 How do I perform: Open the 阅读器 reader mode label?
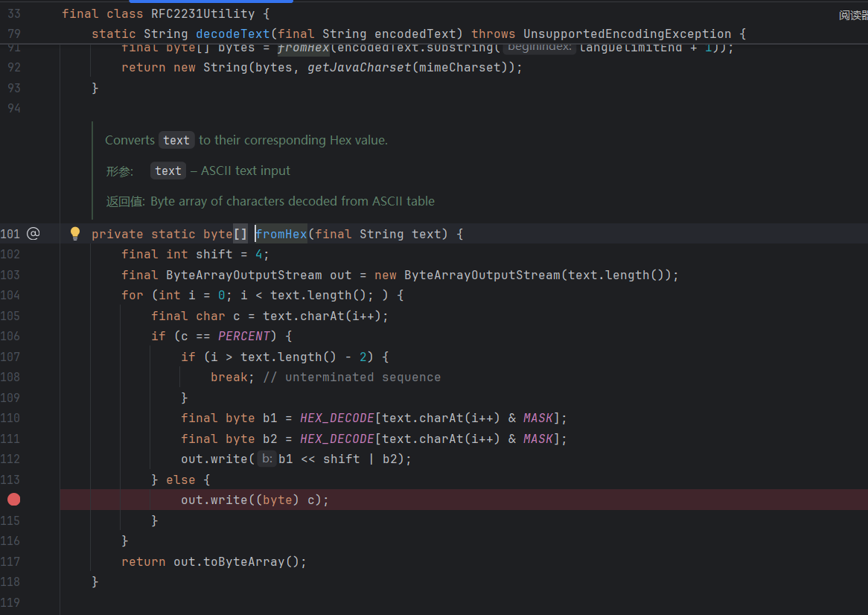[853, 16]
